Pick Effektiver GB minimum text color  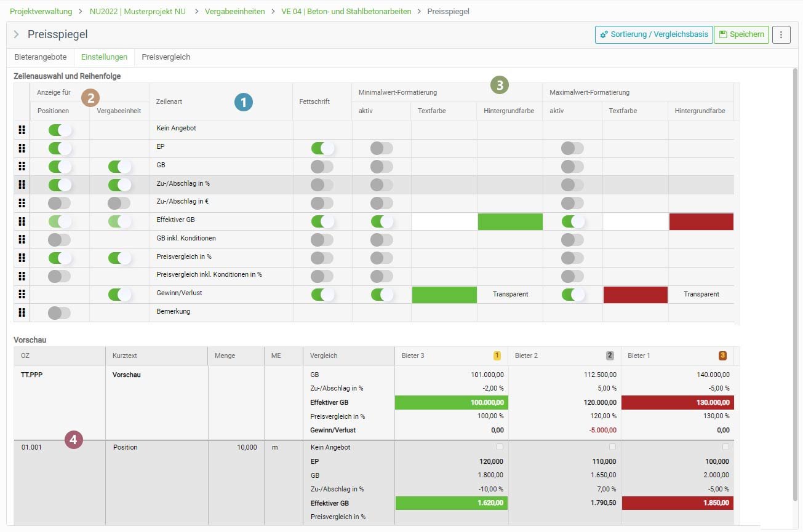point(444,221)
